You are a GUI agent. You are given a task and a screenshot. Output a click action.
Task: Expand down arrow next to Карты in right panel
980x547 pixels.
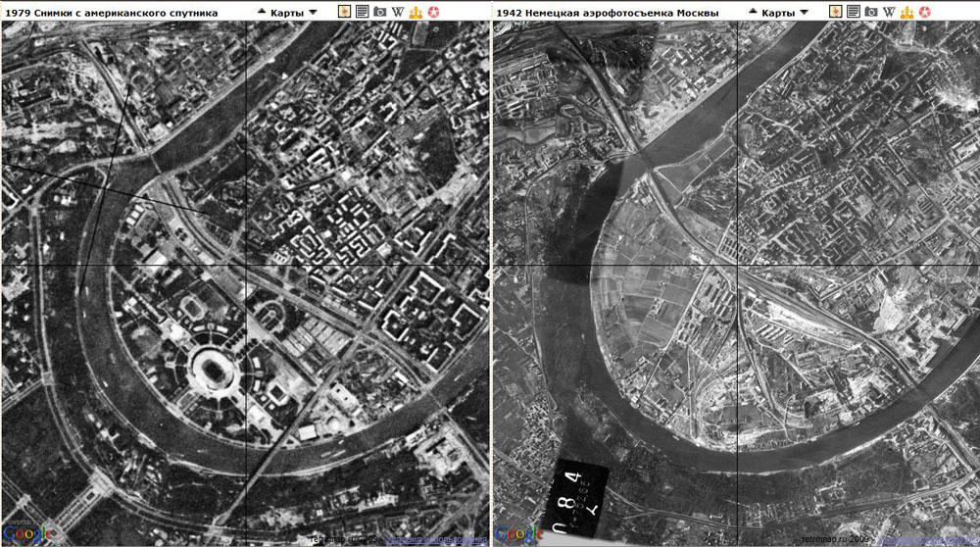click(805, 13)
